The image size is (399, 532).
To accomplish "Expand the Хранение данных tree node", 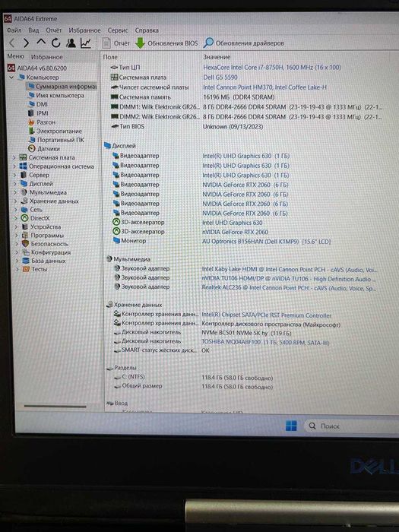I will tap(16, 201).
